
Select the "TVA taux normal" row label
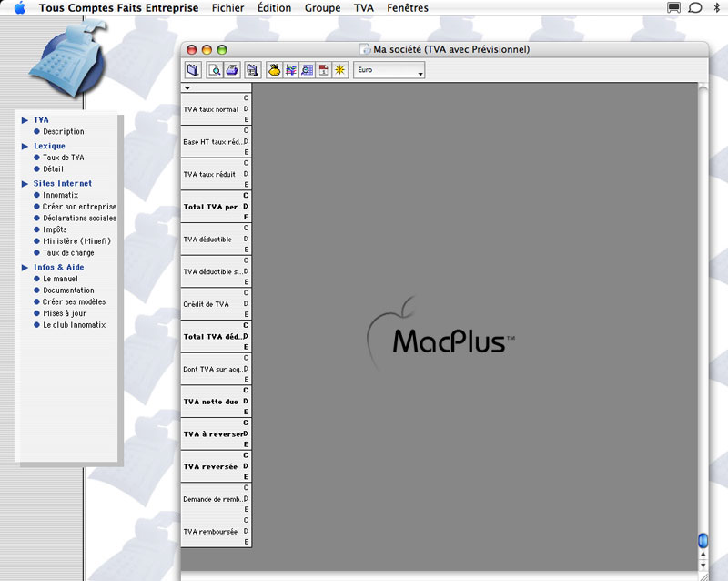pos(211,109)
